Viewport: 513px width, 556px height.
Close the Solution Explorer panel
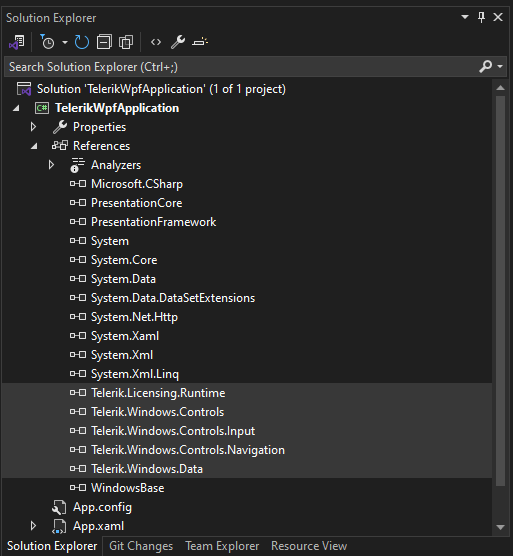point(498,17)
